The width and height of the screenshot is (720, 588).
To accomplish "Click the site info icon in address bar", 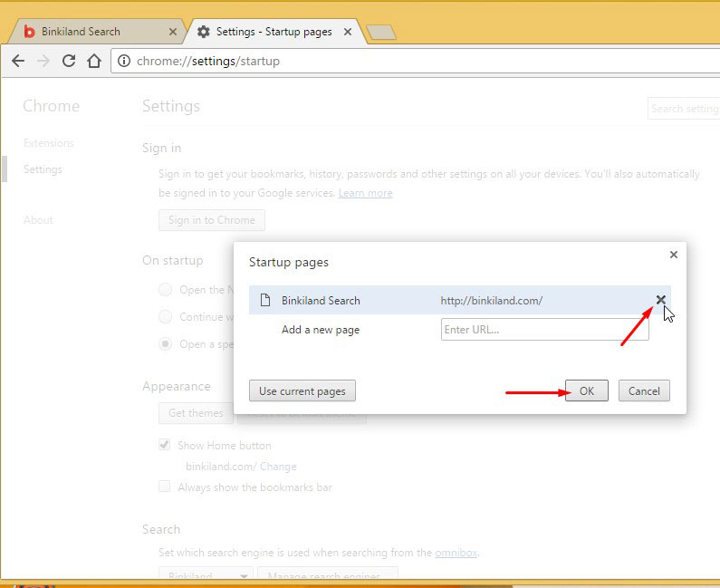I will (124, 61).
